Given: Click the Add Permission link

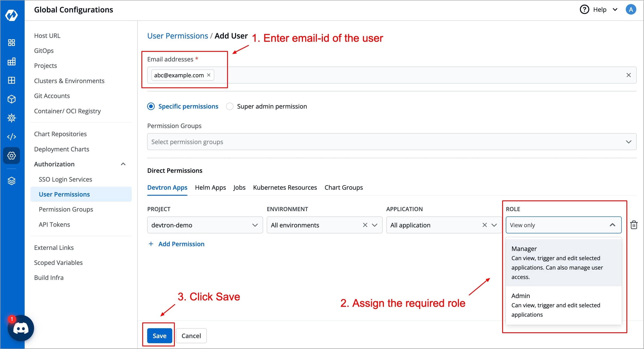Looking at the screenshot, I should click(181, 244).
